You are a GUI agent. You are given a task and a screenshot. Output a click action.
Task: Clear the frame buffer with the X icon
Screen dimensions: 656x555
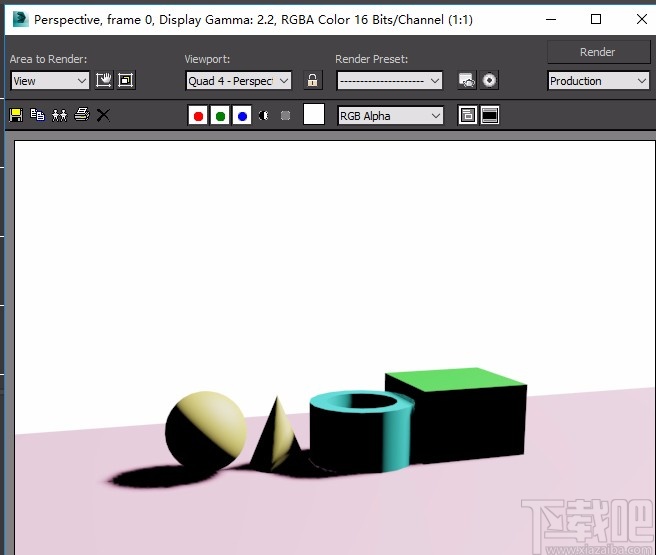tap(103, 115)
